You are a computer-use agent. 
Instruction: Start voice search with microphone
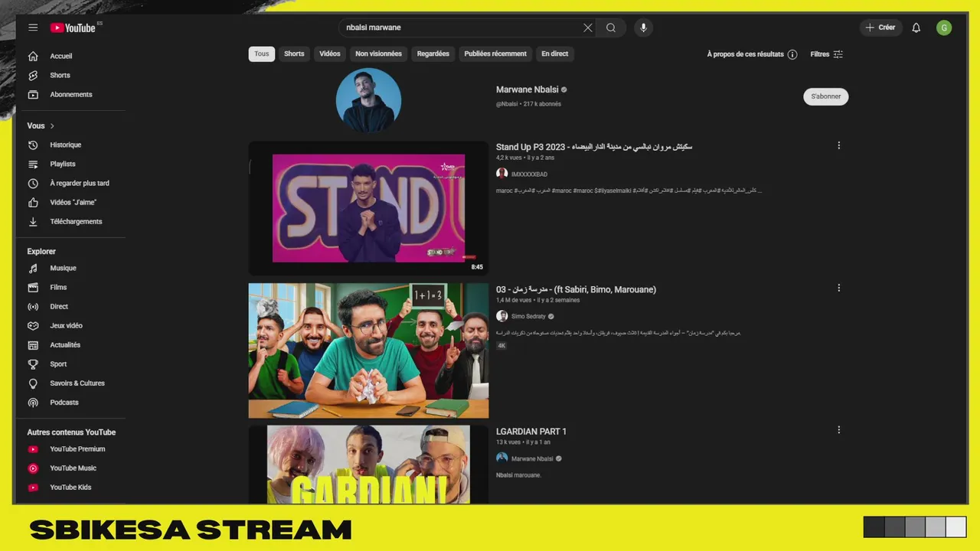pyautogui.click(x=643, y=28)
